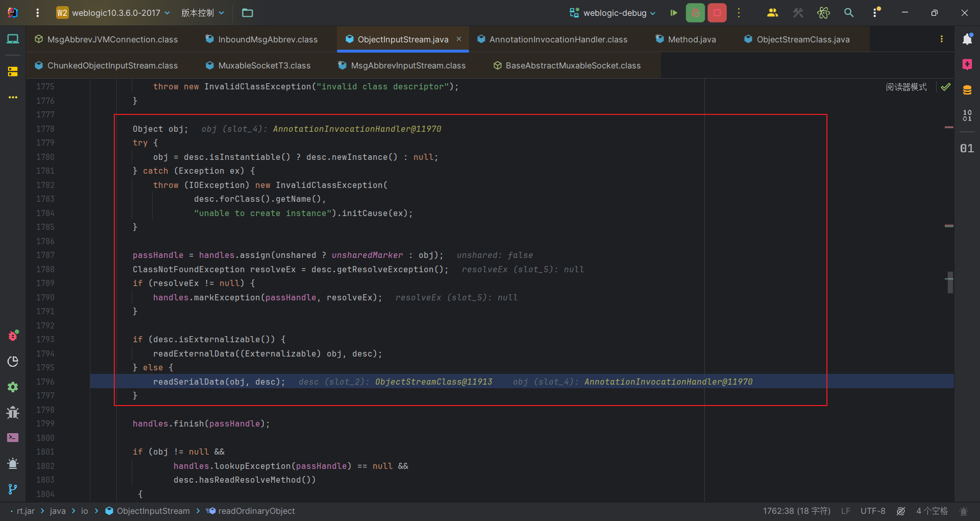Open Search Everywhere magnifier
The image size is (980, 521).
point(849,13)
